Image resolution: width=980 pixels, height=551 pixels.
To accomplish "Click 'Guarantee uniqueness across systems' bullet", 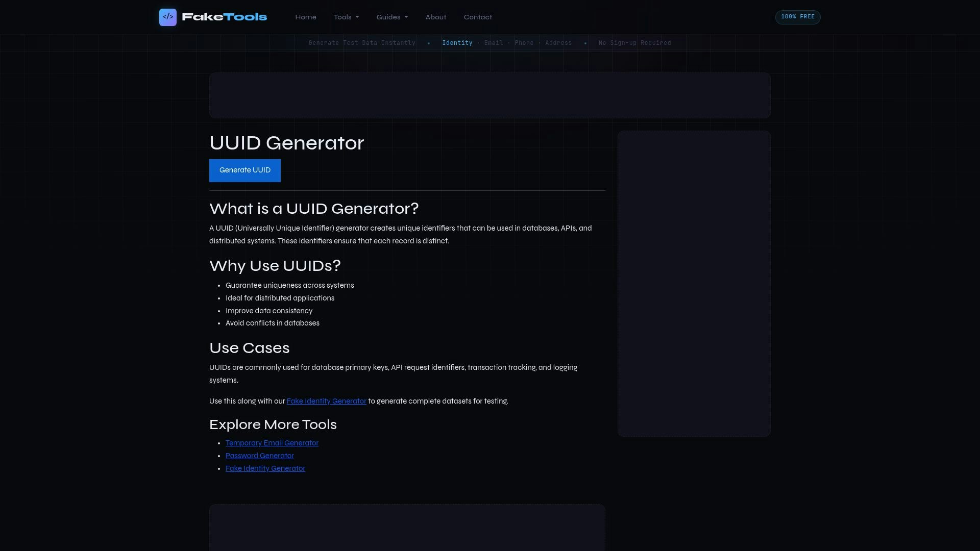I will tap(290, 285).
